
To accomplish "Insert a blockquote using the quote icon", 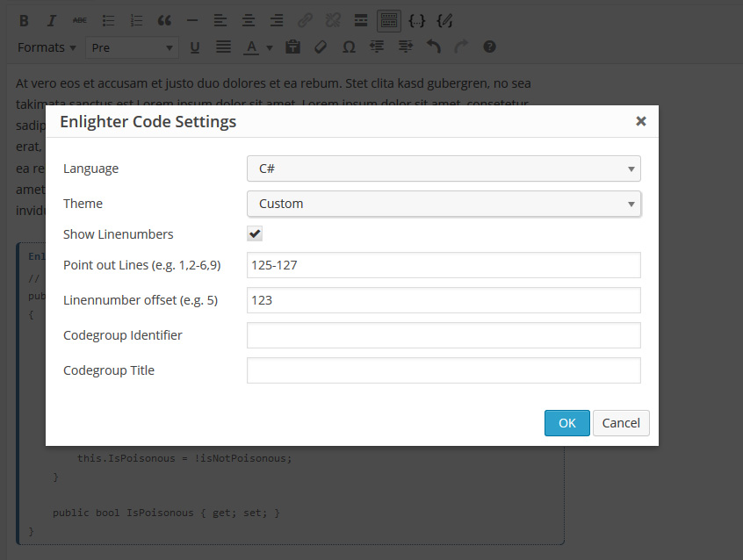I will click(x=164, y=20).
